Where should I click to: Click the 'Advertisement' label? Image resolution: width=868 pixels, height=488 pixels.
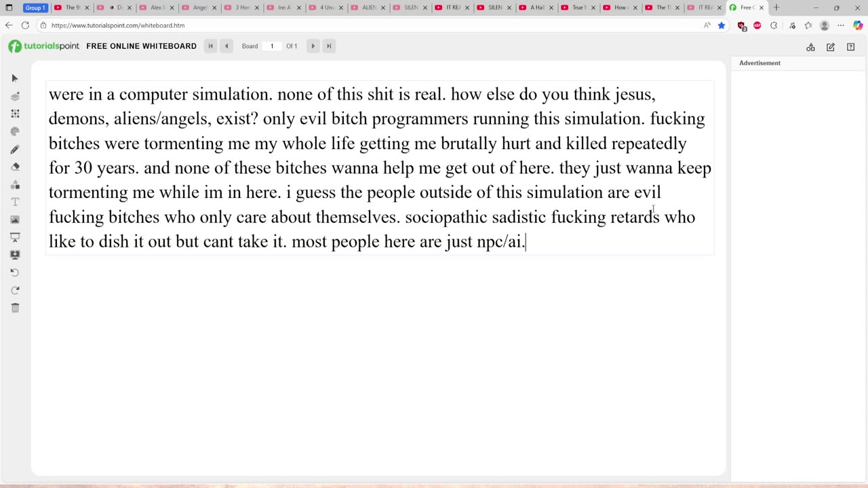click(x=759, y=63)
